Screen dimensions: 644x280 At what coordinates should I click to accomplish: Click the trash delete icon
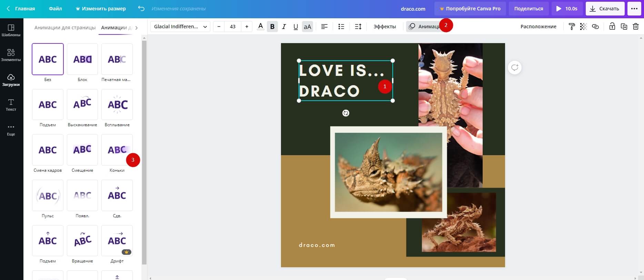(x=636, y=27)
